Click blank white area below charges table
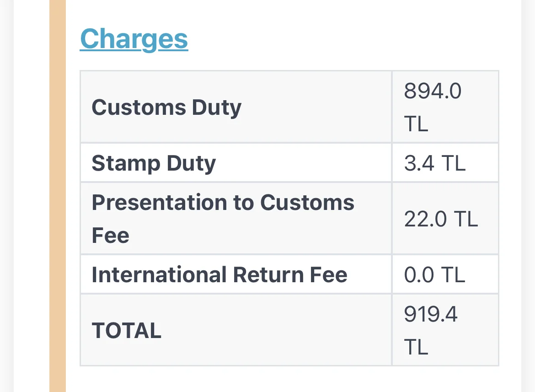 tap(288, 379)
